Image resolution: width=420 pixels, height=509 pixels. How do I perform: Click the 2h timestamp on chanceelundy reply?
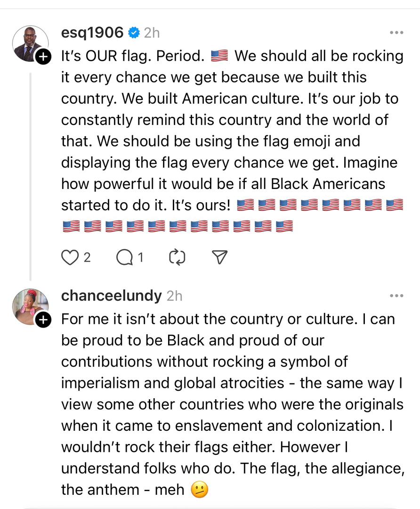tap(174, 296)
